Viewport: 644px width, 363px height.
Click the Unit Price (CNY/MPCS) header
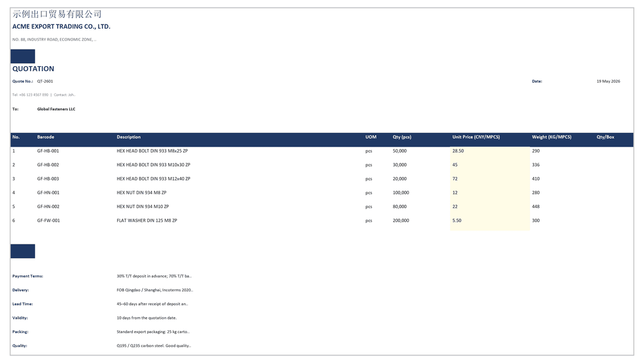click(x=476, y=137)
